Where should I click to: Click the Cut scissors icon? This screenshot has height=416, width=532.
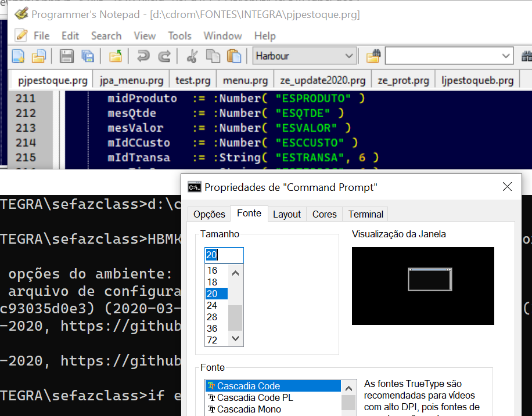[x=192, y=56]
